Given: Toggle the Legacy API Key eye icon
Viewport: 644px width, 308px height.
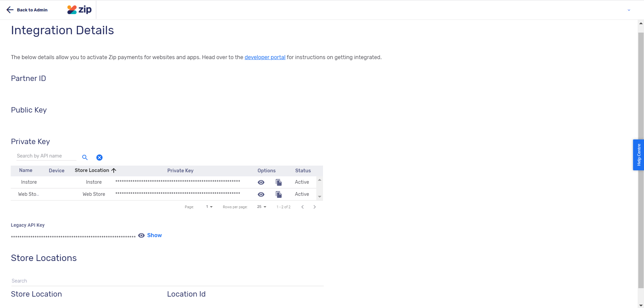Looking at the screenshot, I should pyautogui.click(x=142, y=235).
